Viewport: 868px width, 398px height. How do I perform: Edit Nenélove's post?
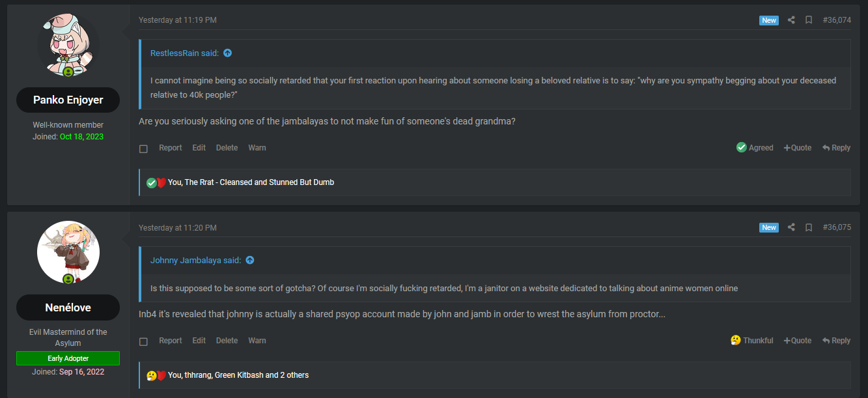[199, 341]
